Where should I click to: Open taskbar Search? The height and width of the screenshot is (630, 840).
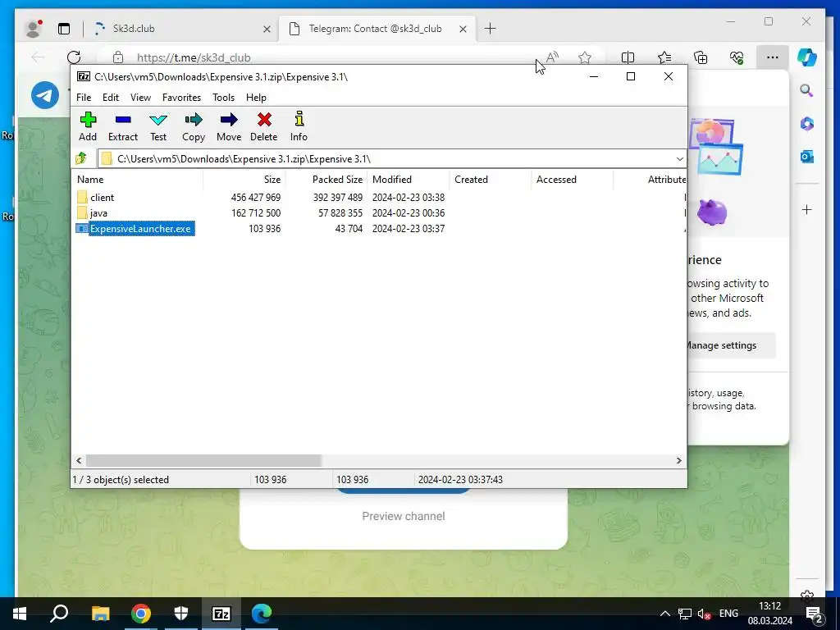tap(59, 614)
